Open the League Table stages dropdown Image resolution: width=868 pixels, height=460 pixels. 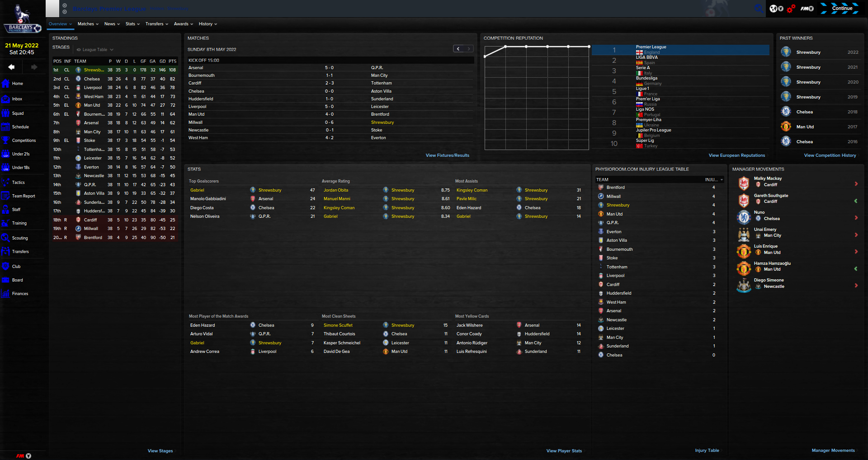(95, 50)
